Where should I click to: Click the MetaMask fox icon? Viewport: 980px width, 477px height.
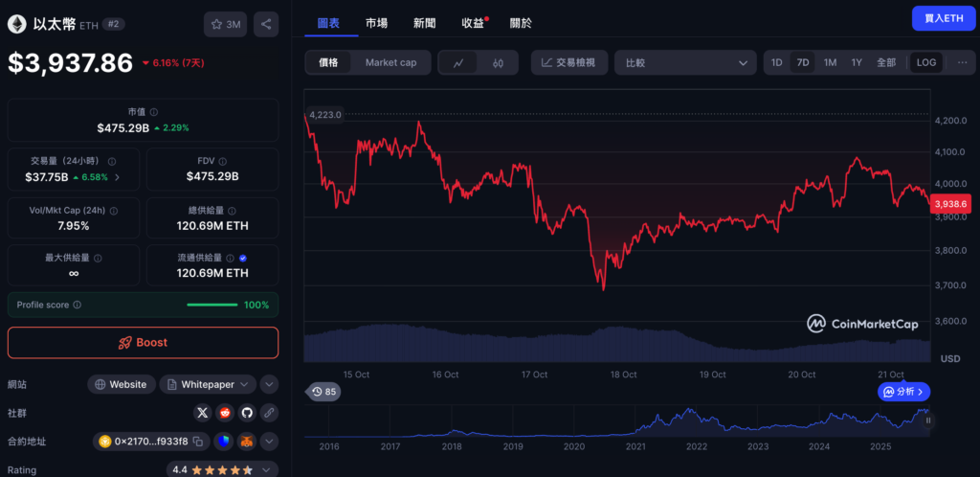(246, 442)
